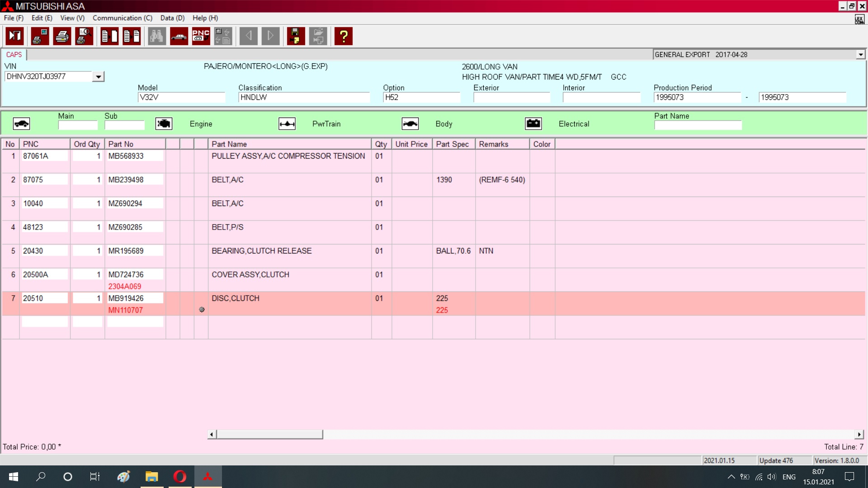Screen dimensions: 868x488
Task: Click the PNC search toolbar icon
Action: tap(201, 36)
